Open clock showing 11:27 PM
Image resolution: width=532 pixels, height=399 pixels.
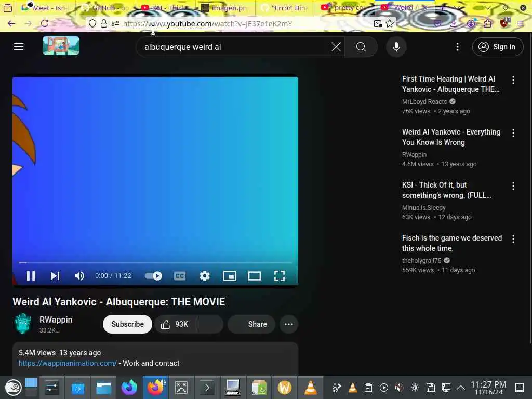pos(488,388)
